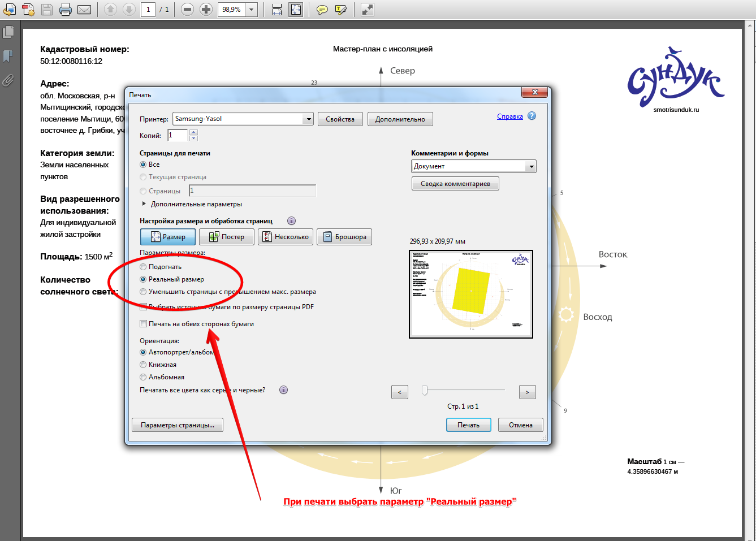The image size is (756, 541).
Task: Select the "Подогнать" radio option
Action: [x=143, y=267]
